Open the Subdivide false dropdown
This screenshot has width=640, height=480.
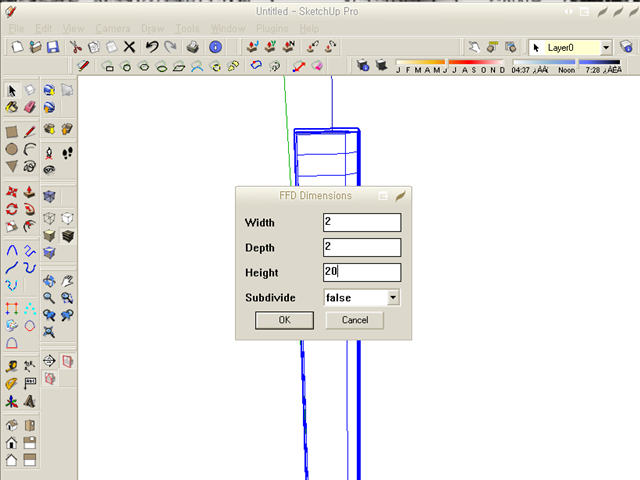coord(393,298)
